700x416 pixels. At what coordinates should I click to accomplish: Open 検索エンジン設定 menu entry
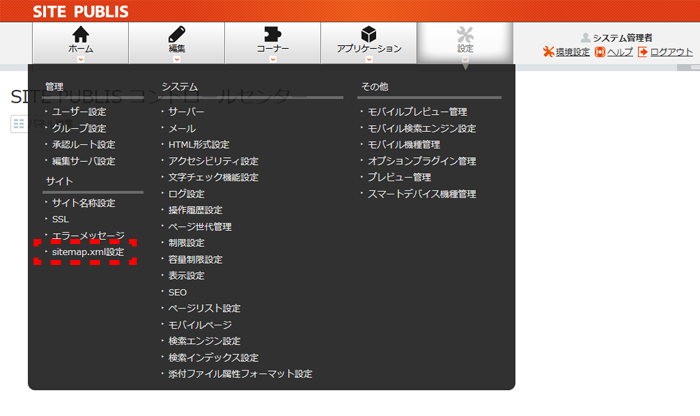204,341
